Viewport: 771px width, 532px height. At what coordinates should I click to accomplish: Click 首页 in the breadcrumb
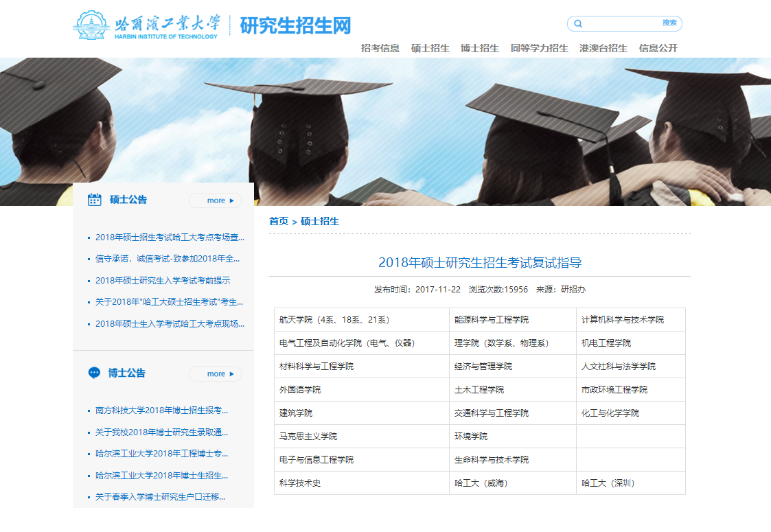[279, 221]
